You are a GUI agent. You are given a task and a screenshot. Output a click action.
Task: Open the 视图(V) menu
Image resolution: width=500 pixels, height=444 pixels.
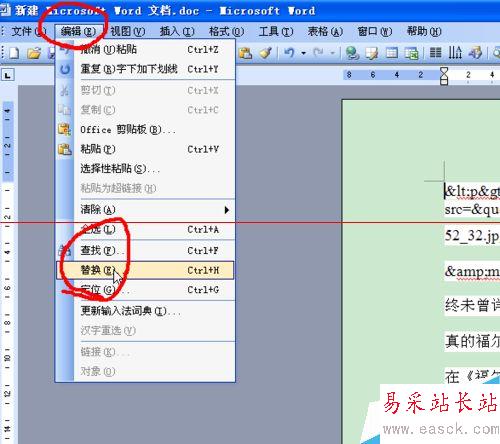pyautogui.click(x=127, y=32)
